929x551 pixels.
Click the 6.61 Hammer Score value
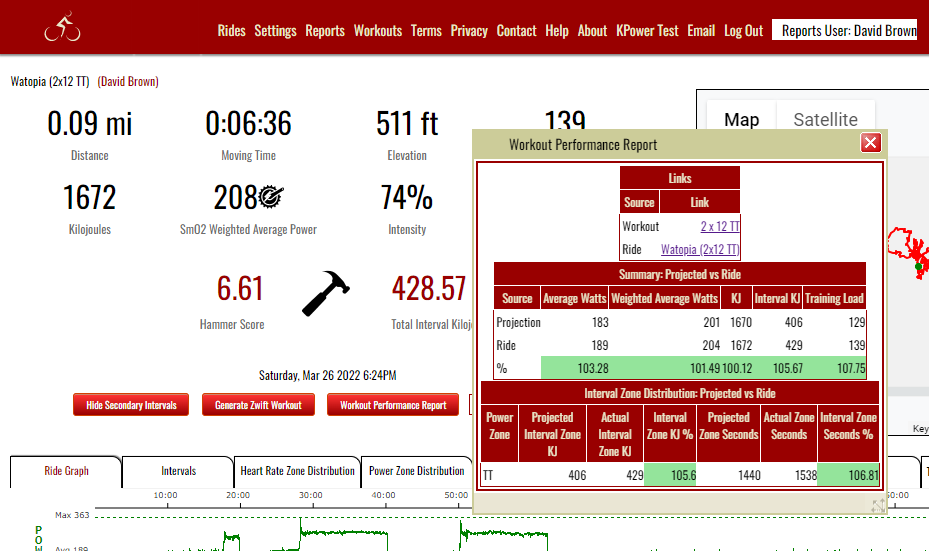[x=239, y=289]
